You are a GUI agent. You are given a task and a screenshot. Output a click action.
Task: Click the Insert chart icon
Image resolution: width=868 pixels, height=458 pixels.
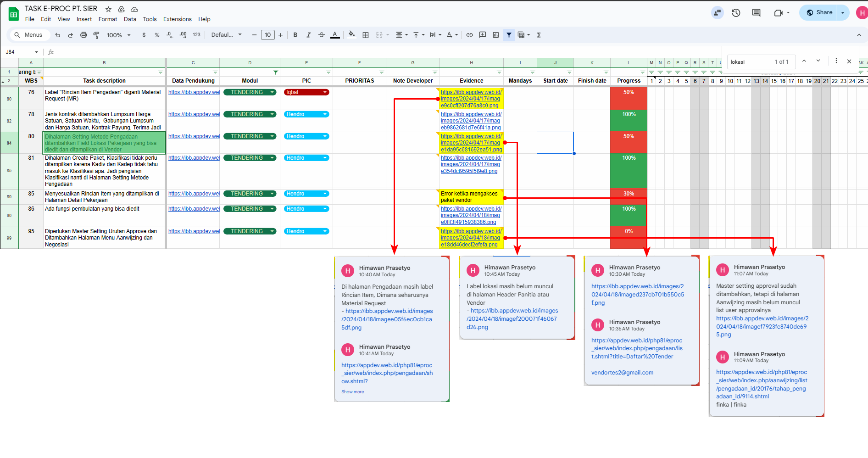(495, 35)
